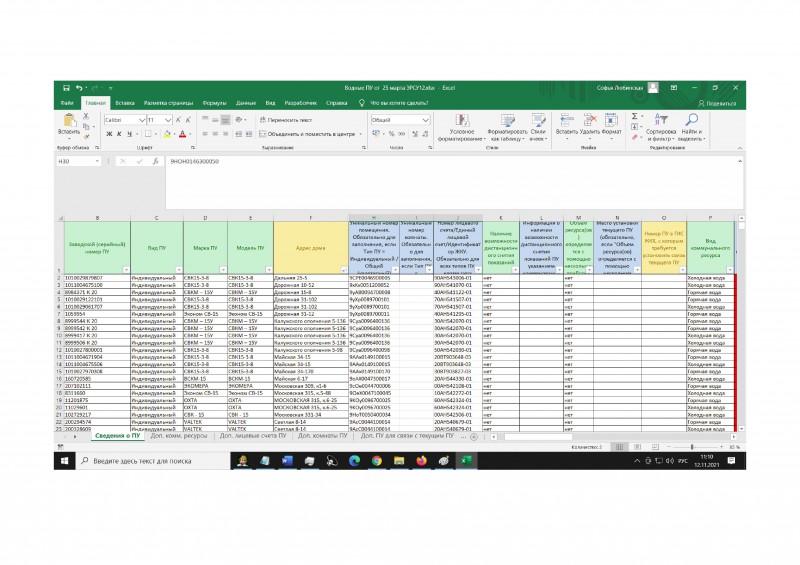Center cell text horizontally
The width and height of the screenshot is (800, 565).
click(215, 134)
